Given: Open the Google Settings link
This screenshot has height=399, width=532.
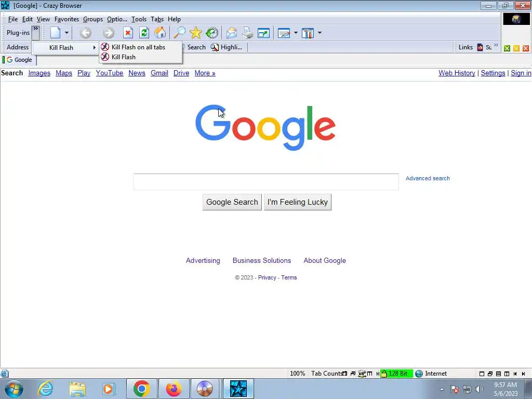Looking at the screenshot, I should pos(493,73).
